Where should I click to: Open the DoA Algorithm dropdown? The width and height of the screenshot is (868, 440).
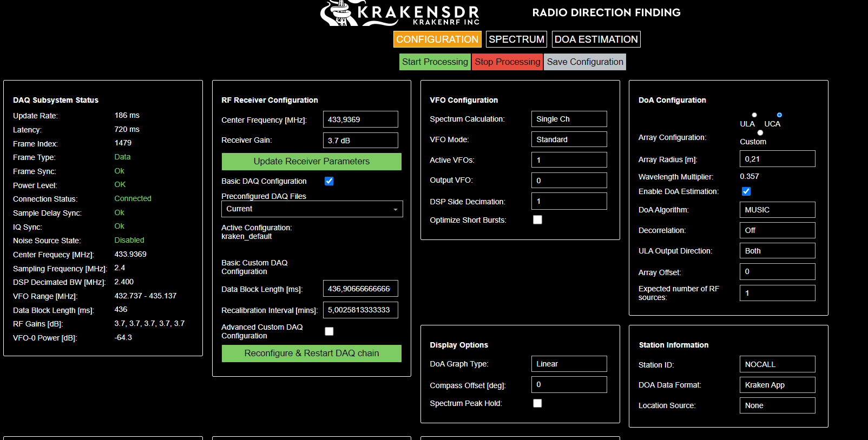778,210
